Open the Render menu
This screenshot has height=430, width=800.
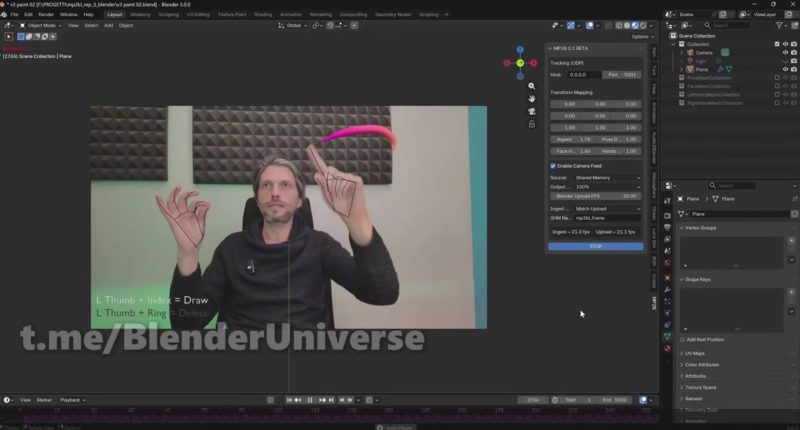tap(46, 15)
